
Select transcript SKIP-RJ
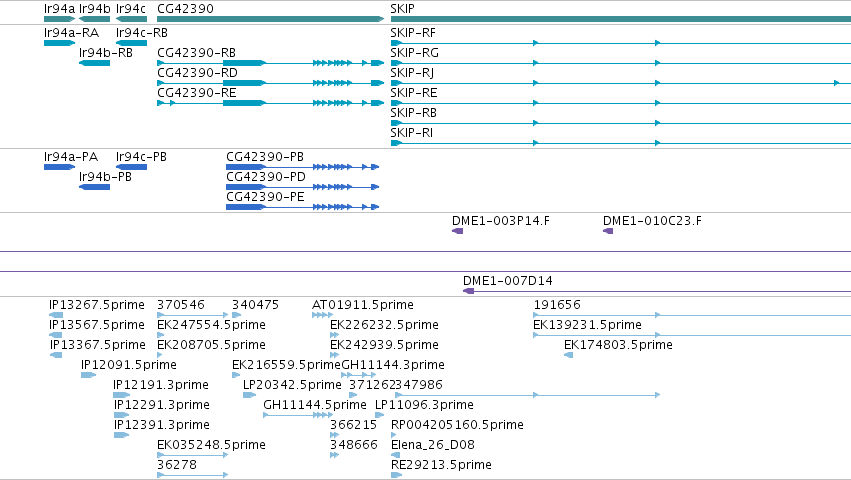[412, 73]
